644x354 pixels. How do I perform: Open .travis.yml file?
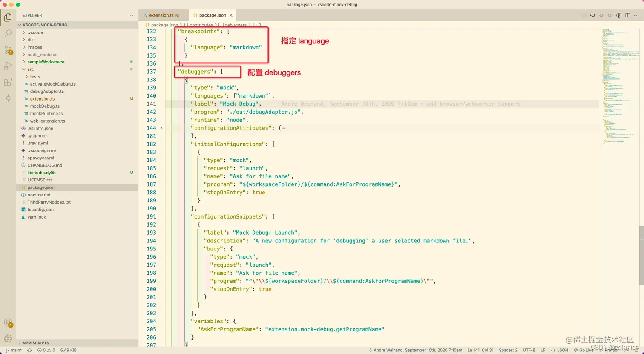[77, 143]
